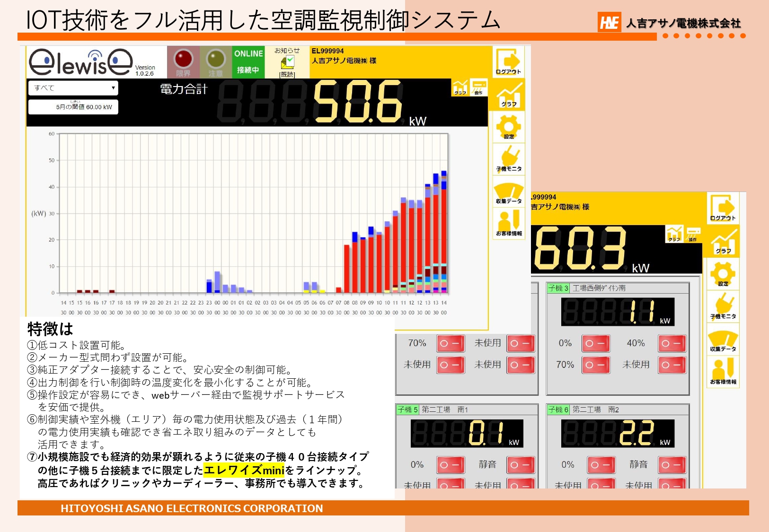Open グラフ from the graph window sidebar
This screenshot has height=532, width=769.
click(509, 94)
